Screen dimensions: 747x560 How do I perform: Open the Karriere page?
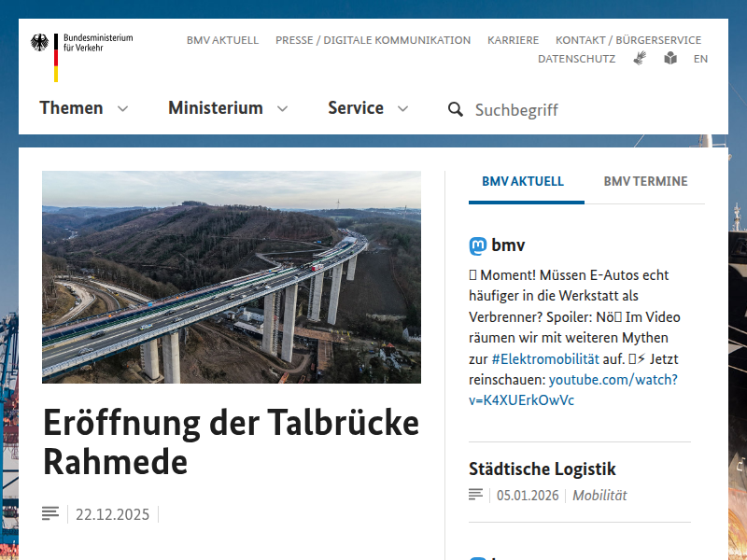click(x=513, y=40)
